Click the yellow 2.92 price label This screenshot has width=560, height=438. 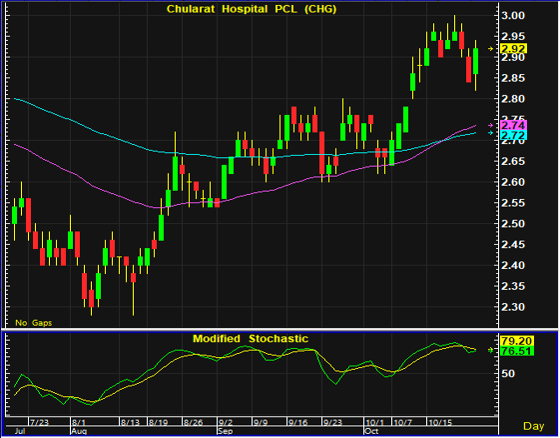pos(514,49)
